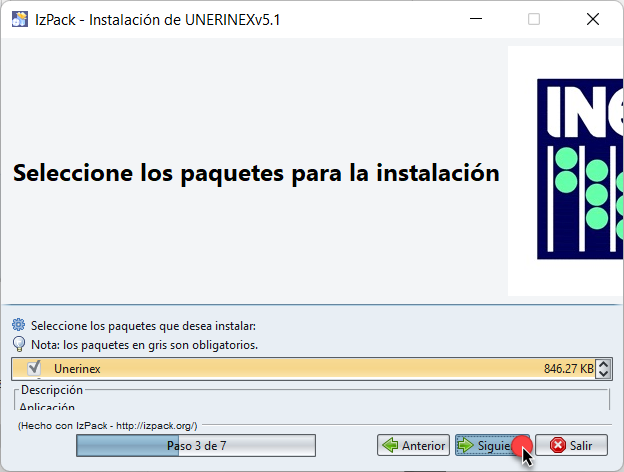The width and height of the screenshot is (624, 472).
Task: Go back with the Anterior button
Action: [x=413, y=445]
